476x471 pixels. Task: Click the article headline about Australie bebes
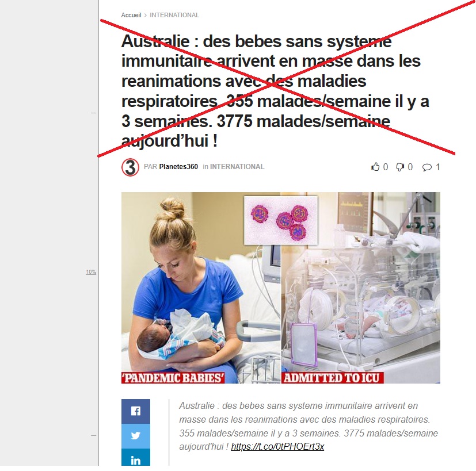275,91
